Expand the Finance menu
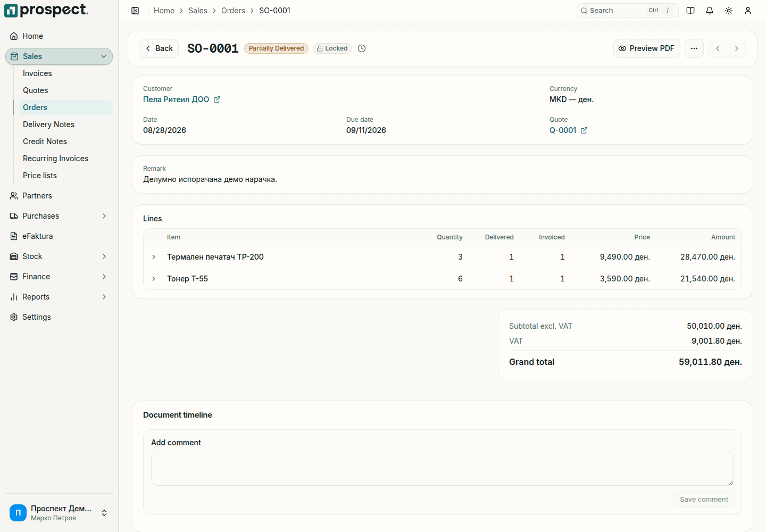This screenshot has height=532, width=766. 59,277
